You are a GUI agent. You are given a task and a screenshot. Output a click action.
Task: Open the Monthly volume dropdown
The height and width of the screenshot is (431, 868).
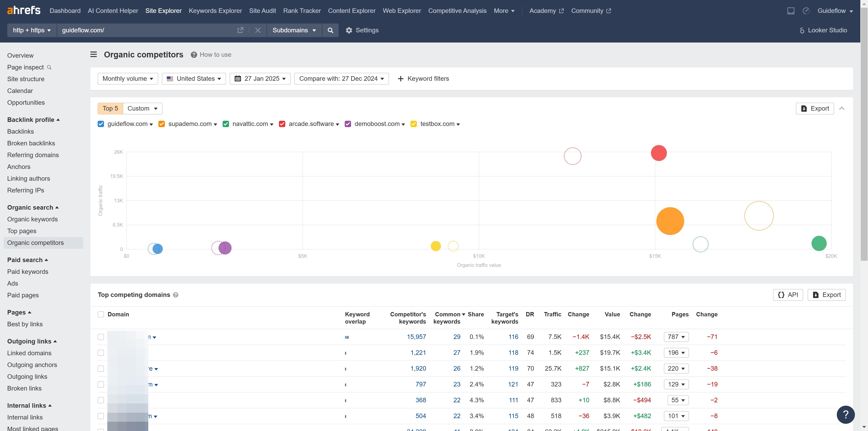click(128, 78)
